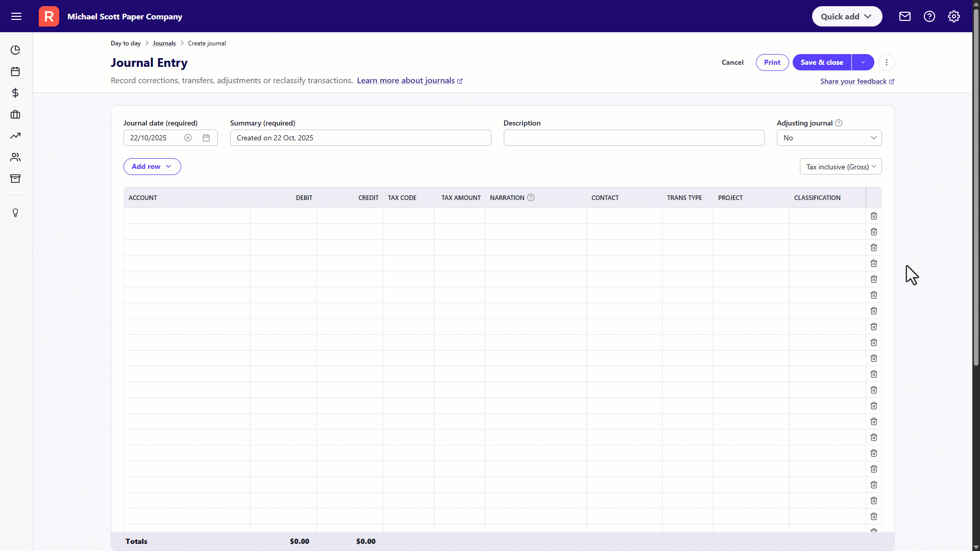Go to Journals breadcrumb link
980x551 pixels.
pyautogui.click(x=164, y=43)
